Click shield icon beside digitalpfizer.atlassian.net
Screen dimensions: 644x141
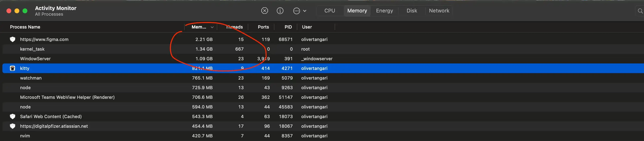click(x=12, y=126)
